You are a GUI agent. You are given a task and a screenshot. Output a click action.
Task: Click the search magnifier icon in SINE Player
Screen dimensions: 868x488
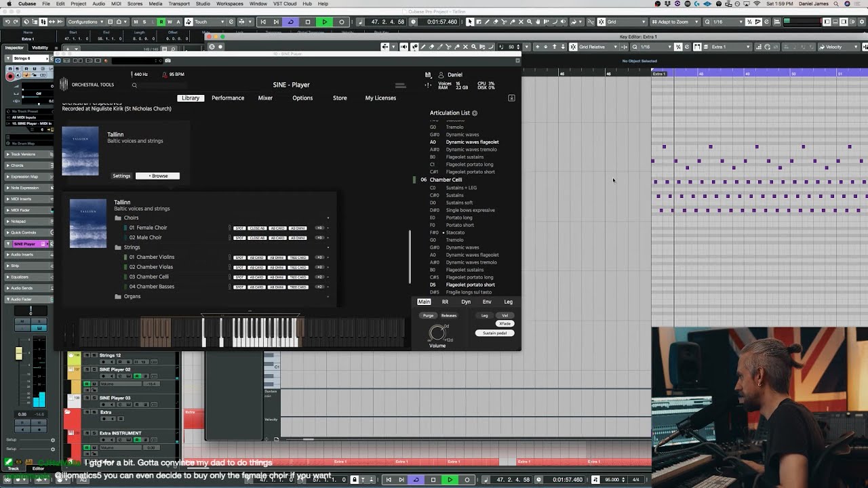[x=134, y=85]
